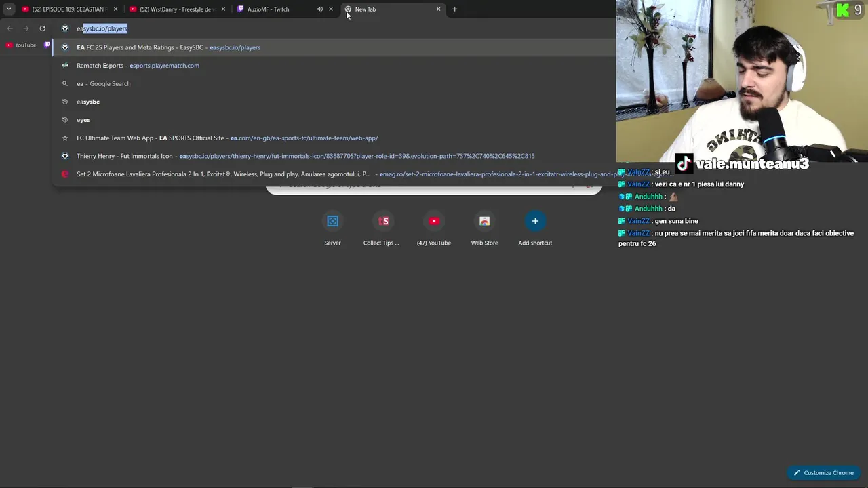Click the history clock icon beside easysbc
Viewport: 868px width, 488px height.
(65, 102)
